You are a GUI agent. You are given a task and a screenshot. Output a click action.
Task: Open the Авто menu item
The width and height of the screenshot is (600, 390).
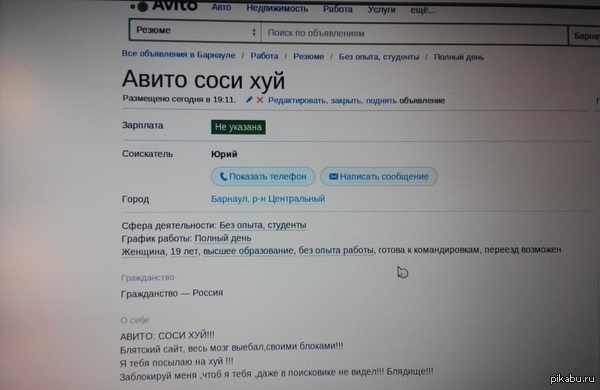click(x=221, y=7)
